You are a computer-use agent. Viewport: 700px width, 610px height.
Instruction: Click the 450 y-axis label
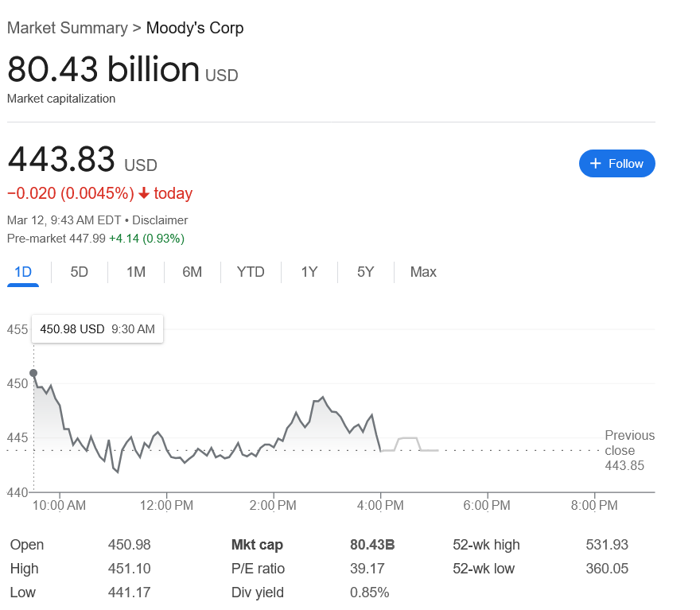point(17,383)
